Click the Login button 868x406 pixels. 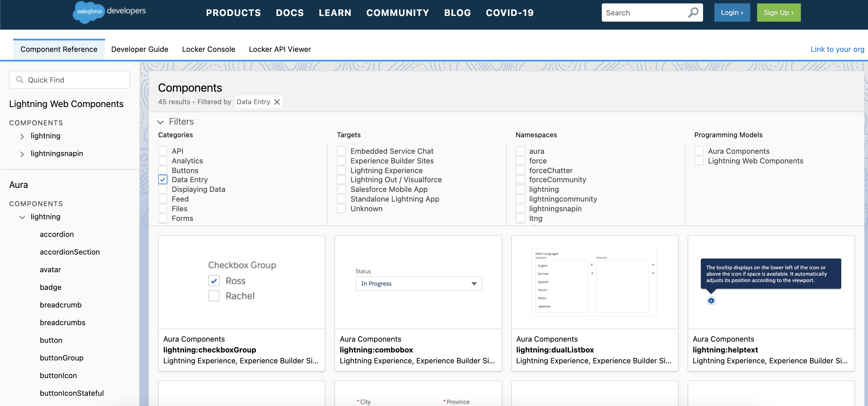pyautogui.click(x=732, y=13)
